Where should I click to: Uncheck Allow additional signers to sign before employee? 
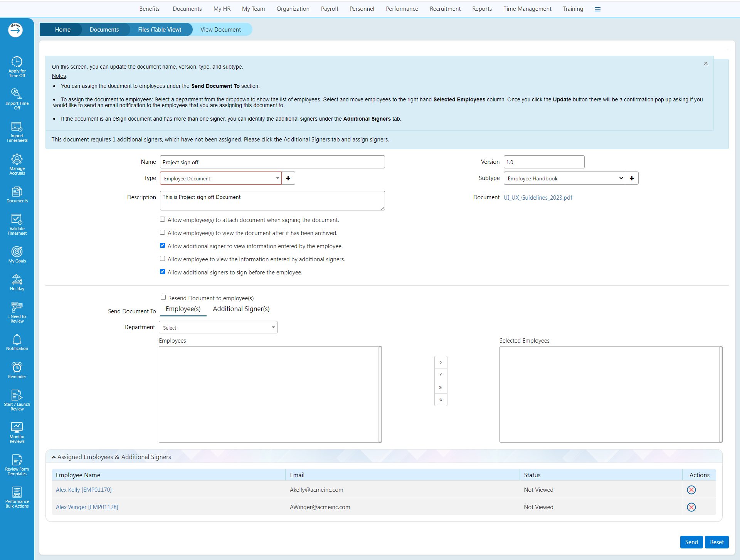point(163,272)
